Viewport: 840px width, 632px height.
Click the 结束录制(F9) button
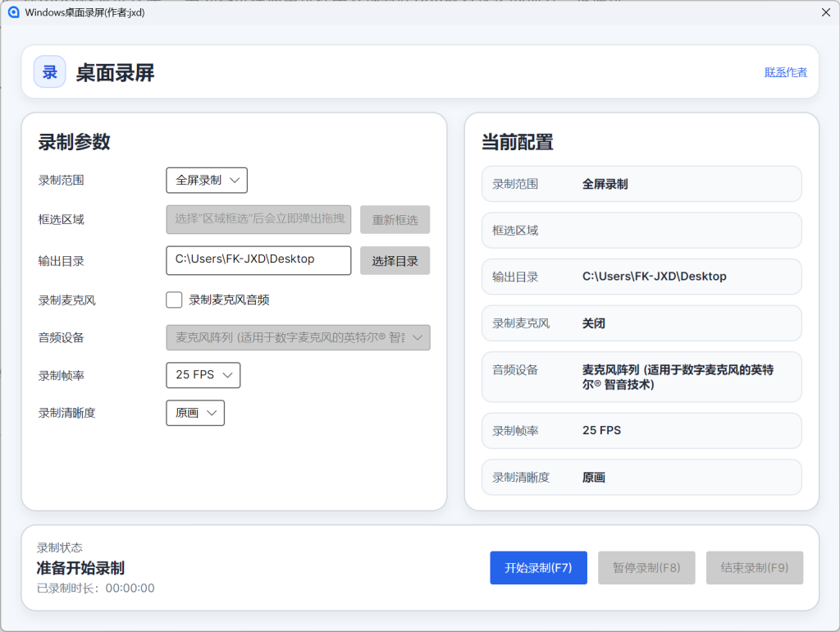coord(755,568)
